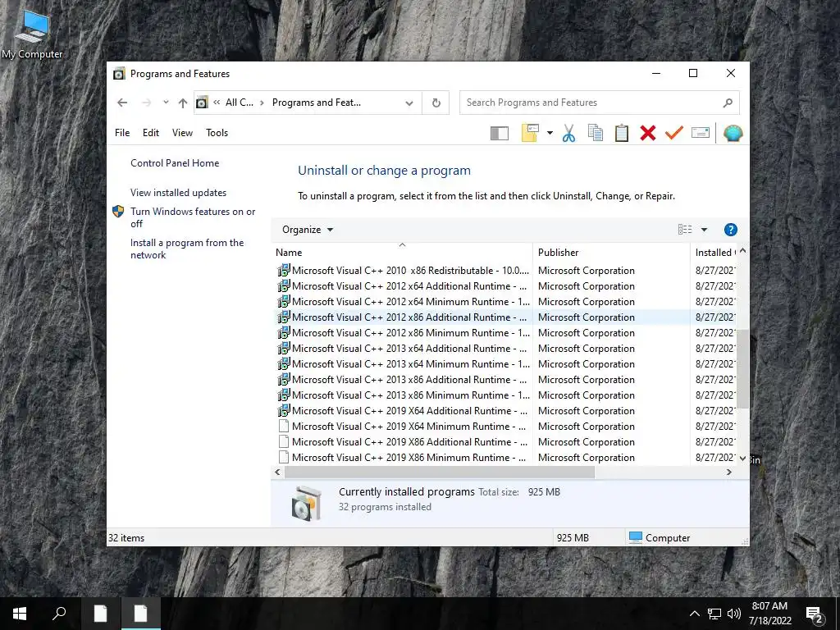Open the volume speaker tray icon

(x=734, y=614)
